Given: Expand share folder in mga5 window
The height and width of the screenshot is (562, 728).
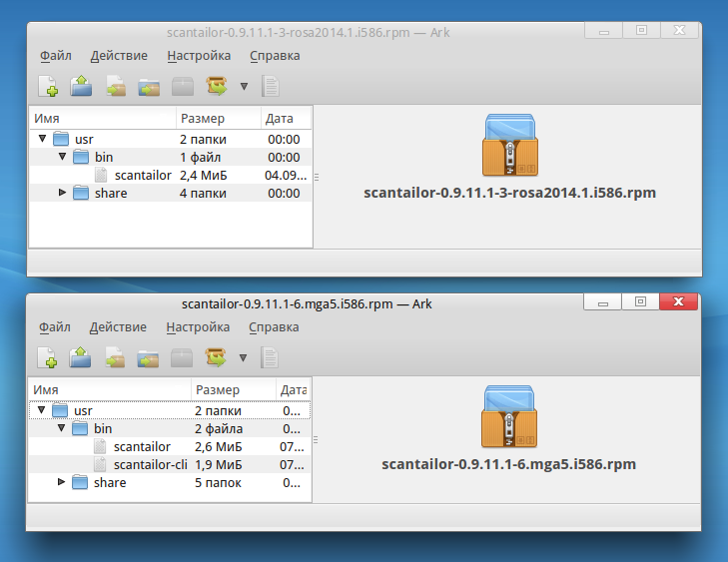Looking at the screenshot, I should coord(61,482).
